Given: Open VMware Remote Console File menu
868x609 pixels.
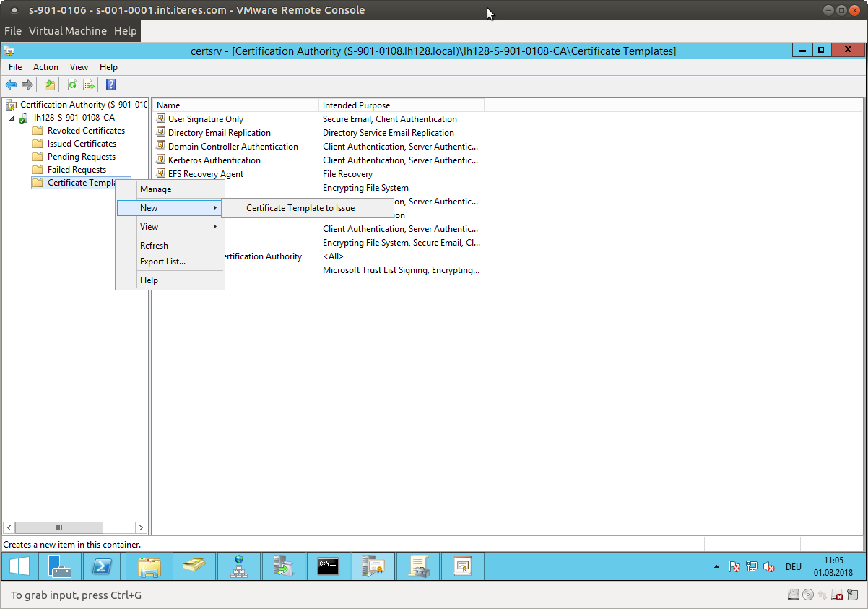Looking at the screenshot, I should pyautogui.click(x=13, y=31).
